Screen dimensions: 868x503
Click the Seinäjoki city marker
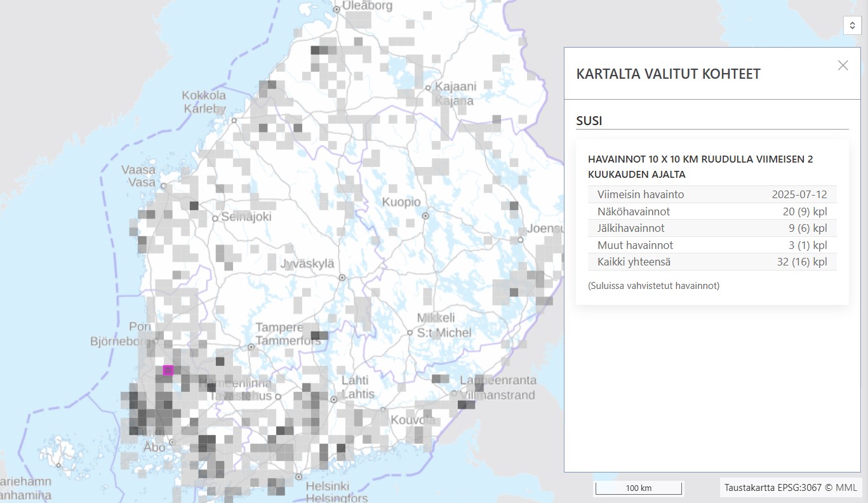[215, 218]
